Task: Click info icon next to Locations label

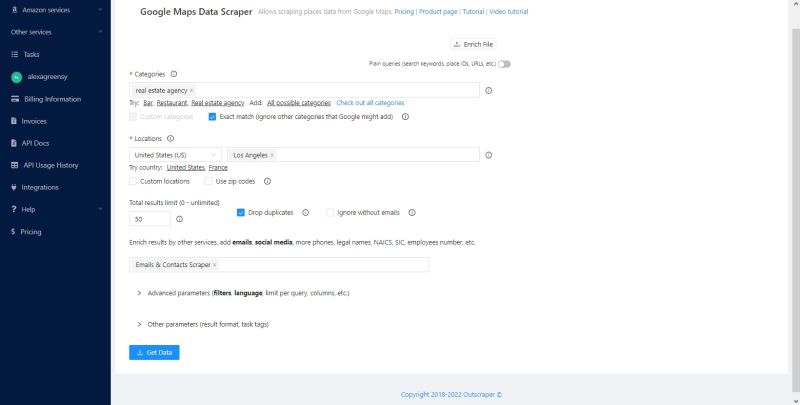Action: coord(170,138)
